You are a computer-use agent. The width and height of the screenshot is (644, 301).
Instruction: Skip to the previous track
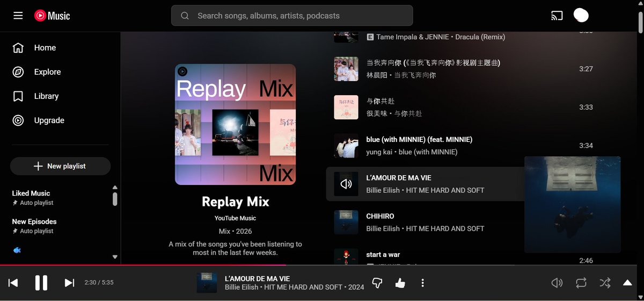[x=13, y=283]
